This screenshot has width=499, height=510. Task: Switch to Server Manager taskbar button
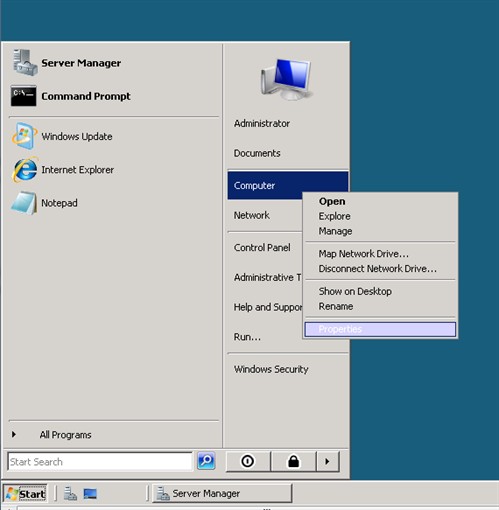coord(222,493)
